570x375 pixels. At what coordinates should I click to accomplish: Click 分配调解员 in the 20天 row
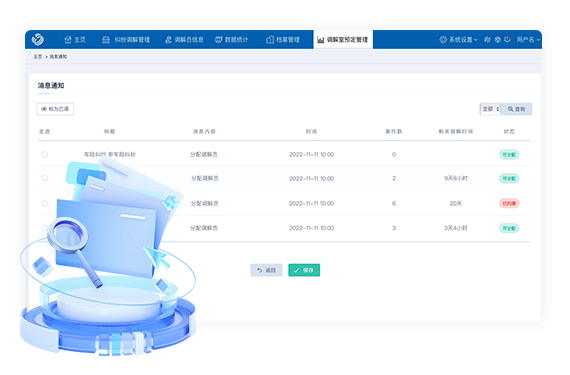click(x=205, y=203)
